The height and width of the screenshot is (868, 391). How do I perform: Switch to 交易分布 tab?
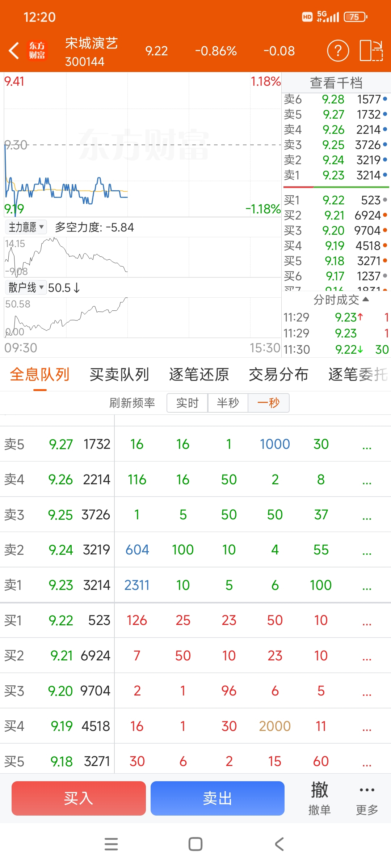coord(279,374)
